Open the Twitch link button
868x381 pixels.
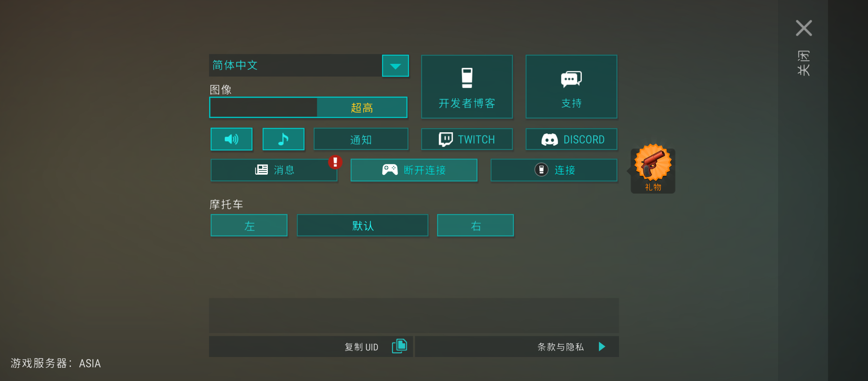tap(466, 139)
